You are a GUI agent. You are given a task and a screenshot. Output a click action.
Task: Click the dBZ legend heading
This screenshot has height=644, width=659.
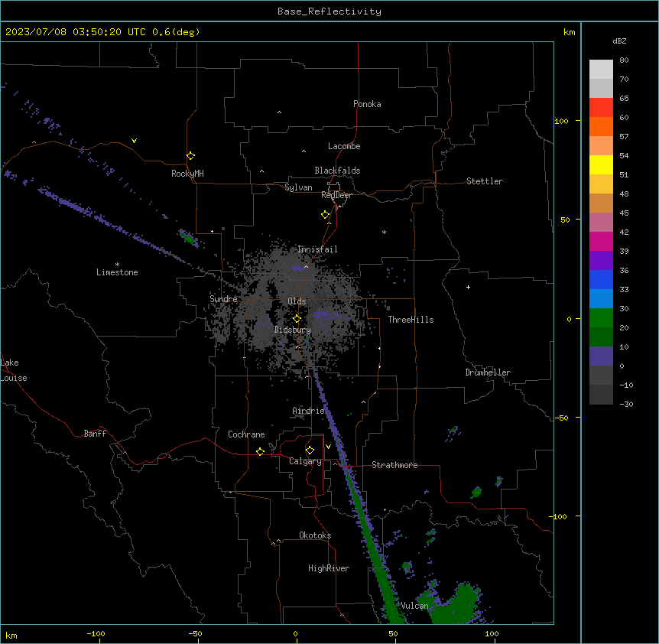coord(619,41)
